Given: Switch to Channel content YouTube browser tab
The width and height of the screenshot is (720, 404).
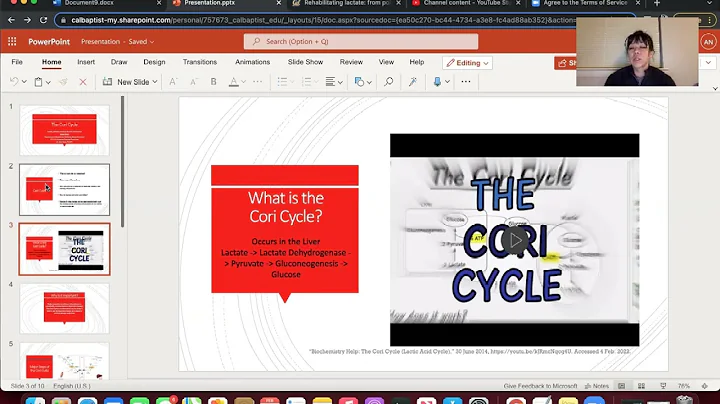Looking at the screenshot, I should point(466,3).
